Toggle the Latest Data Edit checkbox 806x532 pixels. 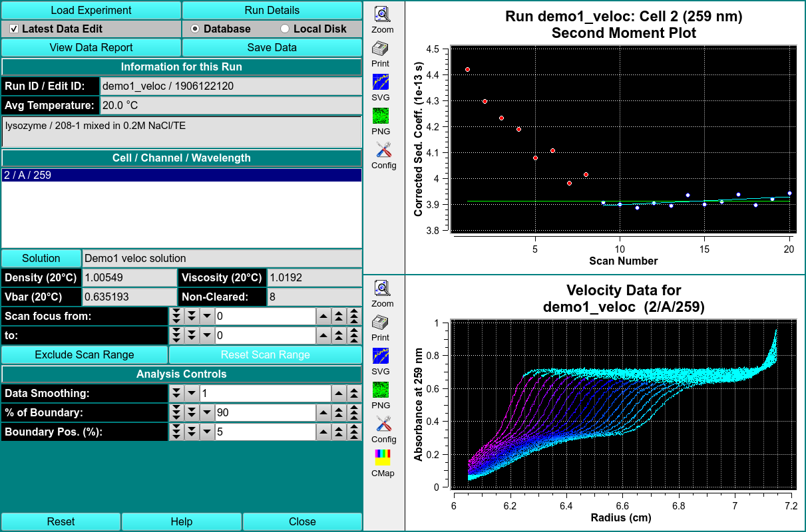point(14,29)
